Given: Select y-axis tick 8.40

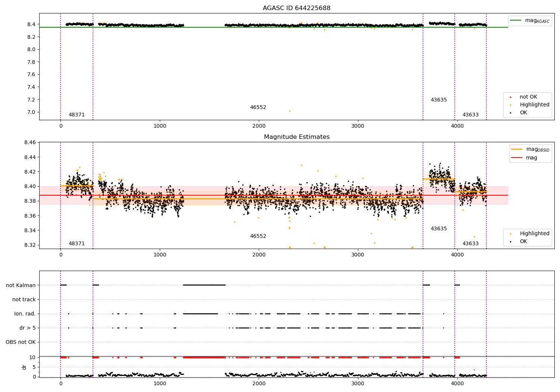Looking at the screenshot, I should coord(30,186).
